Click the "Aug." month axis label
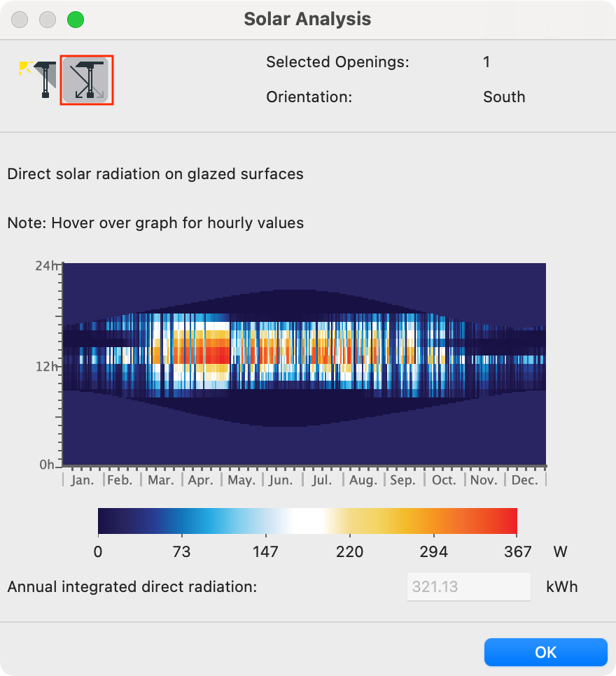 (x=363, y=480)
